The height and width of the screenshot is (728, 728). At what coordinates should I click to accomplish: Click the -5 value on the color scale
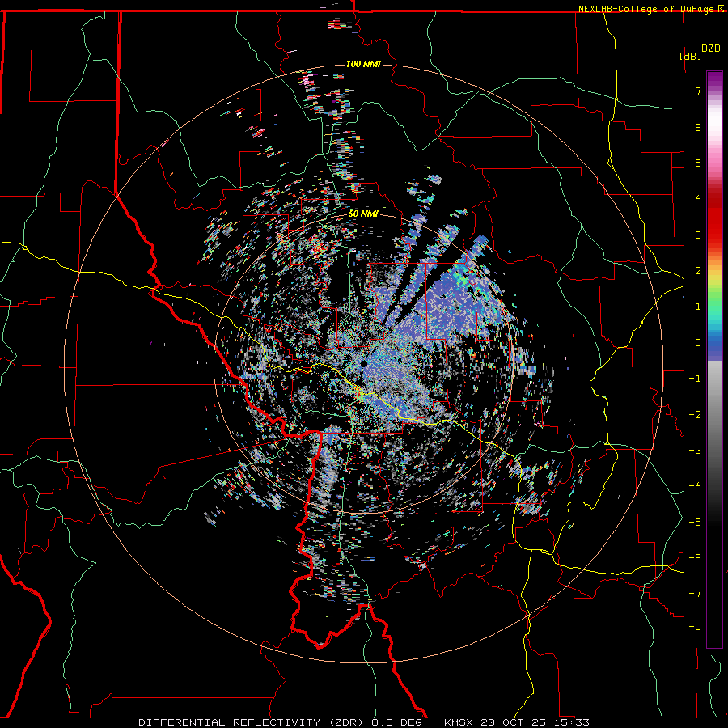[x=695, y=523]
